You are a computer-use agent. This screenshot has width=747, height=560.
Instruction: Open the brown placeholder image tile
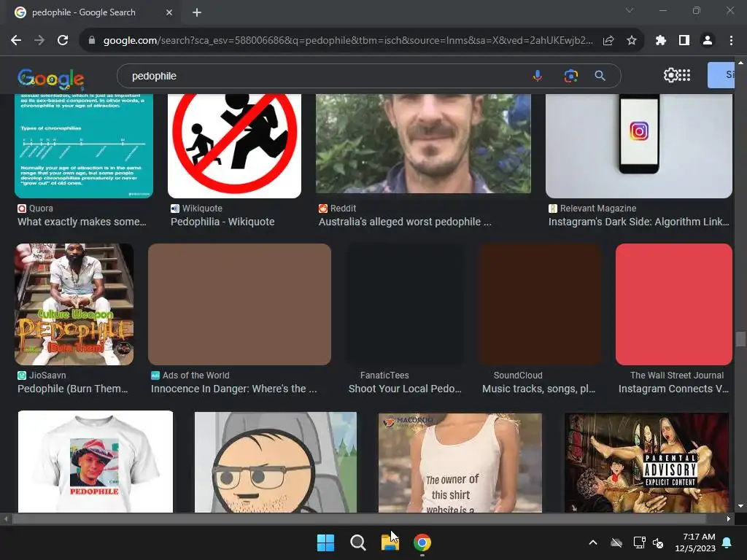tap(239, 304)
